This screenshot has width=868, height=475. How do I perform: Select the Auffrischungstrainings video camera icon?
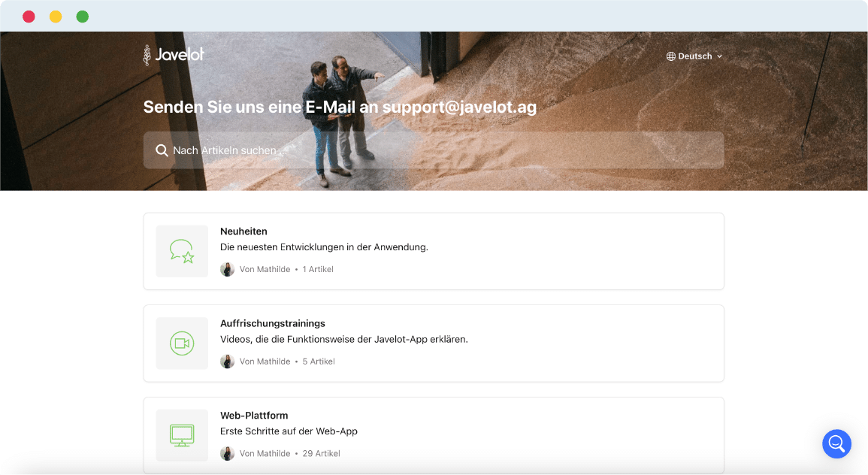coord(182,343)
